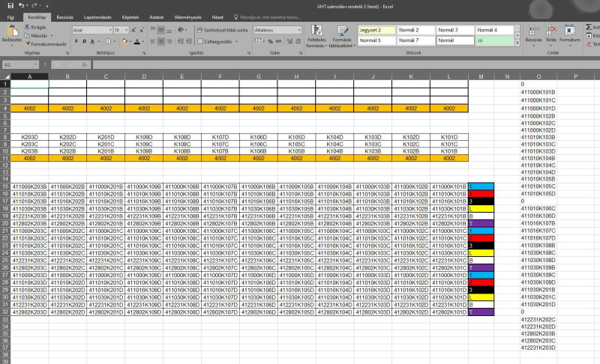The height and width of the screenshot is (364, 600).
Task: Expand the Cellaegyesítés merge options arrow
Action: coord(236,41)
